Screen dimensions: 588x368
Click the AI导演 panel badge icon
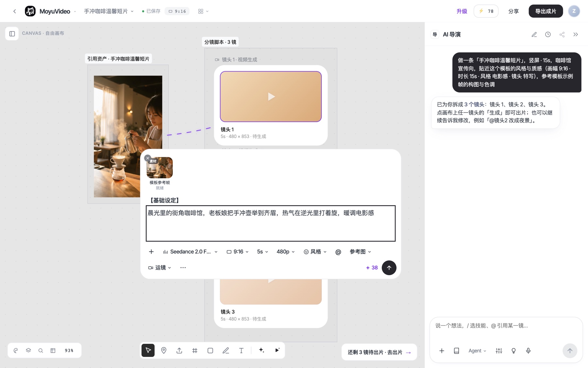[x=435, y=34]
